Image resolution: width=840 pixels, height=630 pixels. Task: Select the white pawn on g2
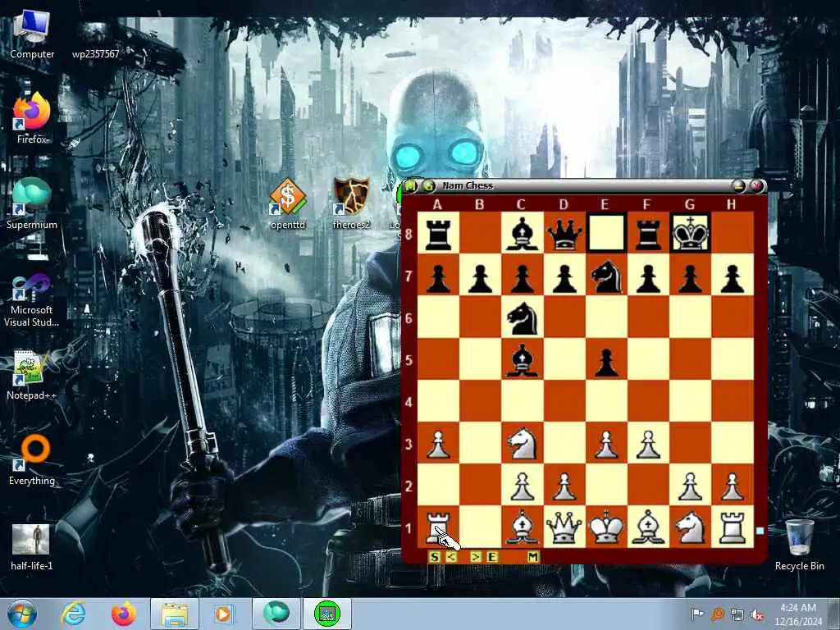(690, 486)
